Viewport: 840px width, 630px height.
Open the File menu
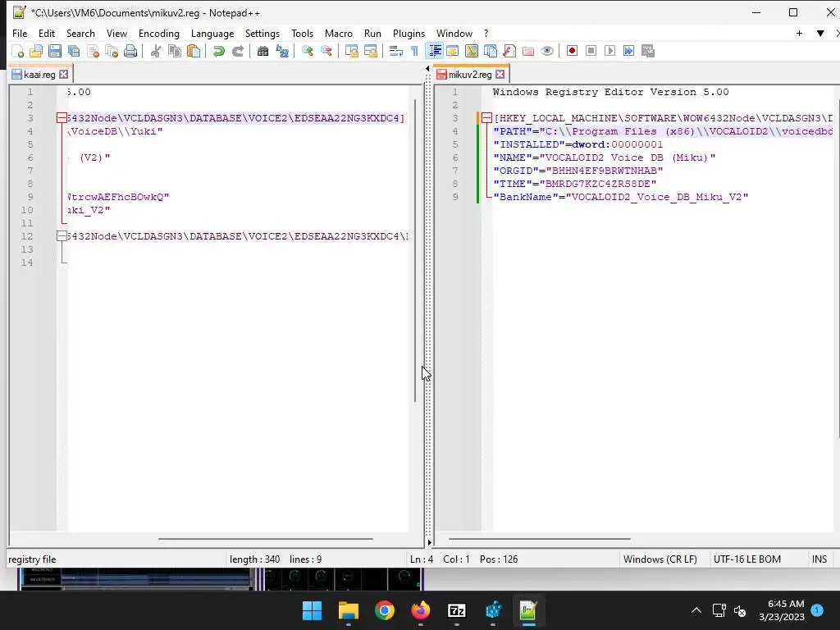coord(20,33)
